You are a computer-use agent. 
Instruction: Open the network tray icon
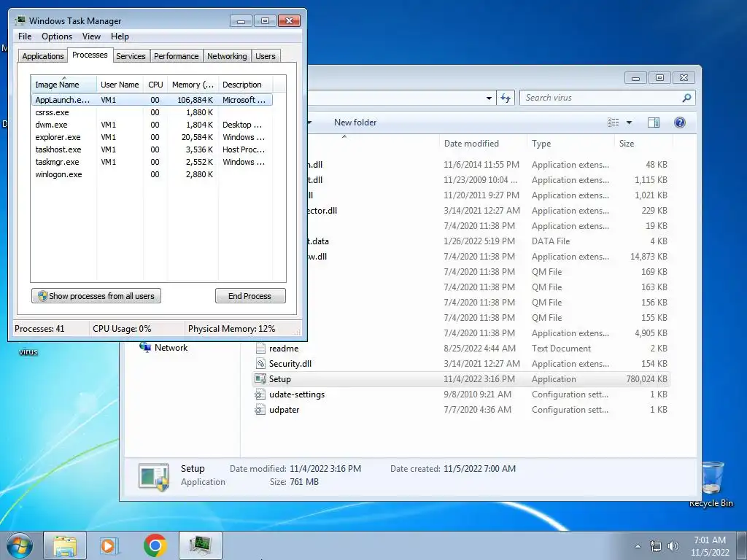coord(656,546)
